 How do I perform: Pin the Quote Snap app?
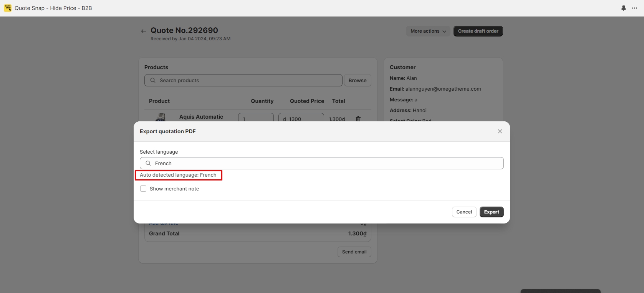(x=623, y=8)
